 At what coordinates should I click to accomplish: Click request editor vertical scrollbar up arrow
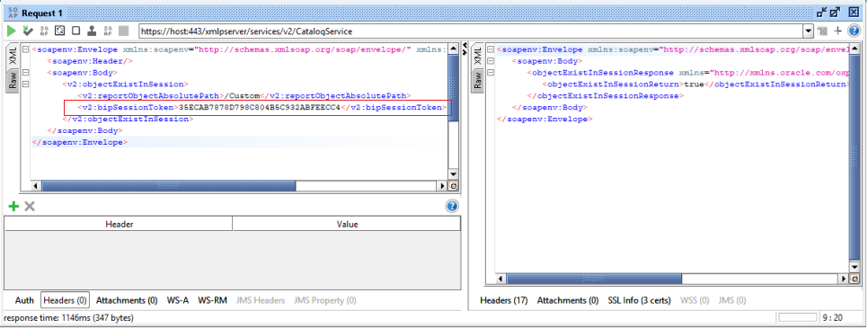[x=454, y=49]
